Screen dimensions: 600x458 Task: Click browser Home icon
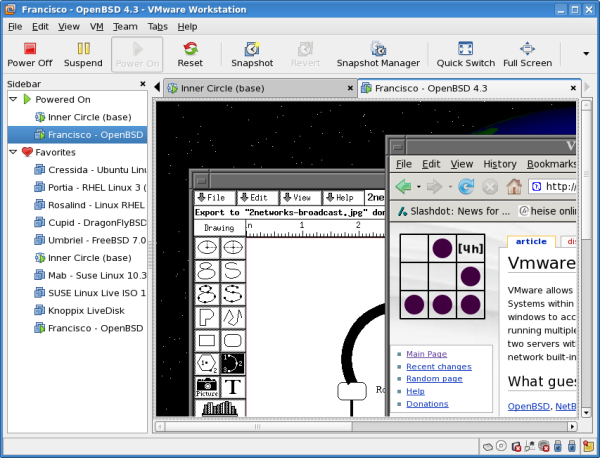pyautogui.click(x=514, y=187)
